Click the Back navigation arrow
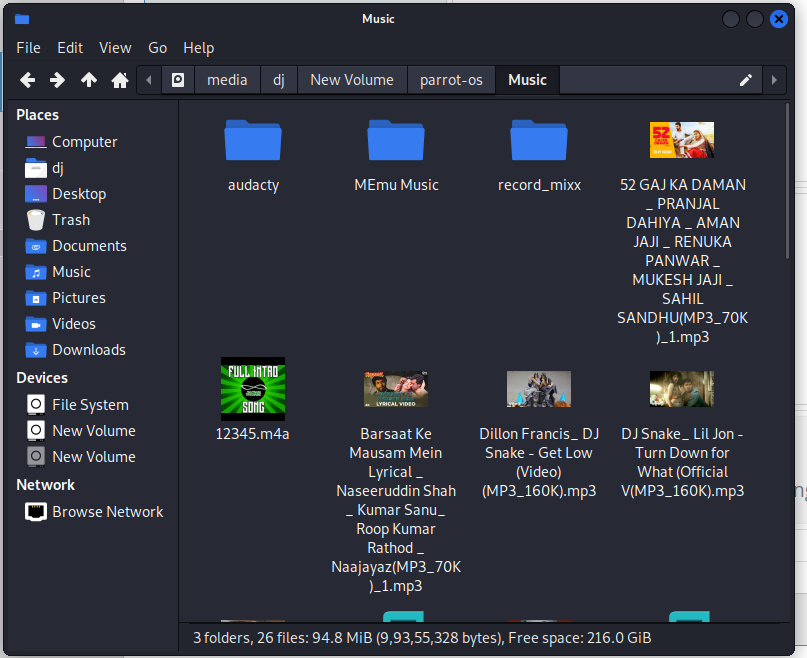Viewport: 807px width, 658px height. pyautogui.click(x=27, y=80)
